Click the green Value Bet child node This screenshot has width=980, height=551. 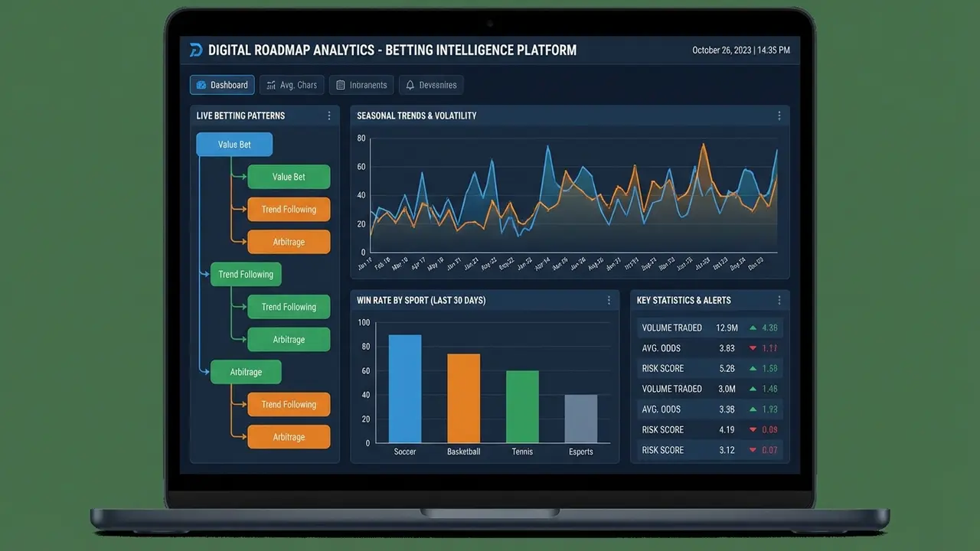click(x=289, y=177)
